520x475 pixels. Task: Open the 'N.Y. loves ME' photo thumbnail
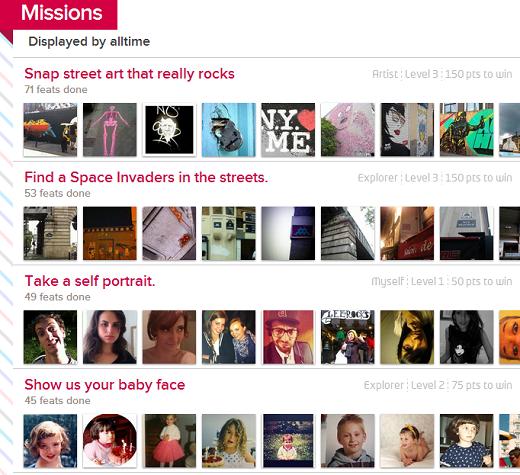pos(288,130)
